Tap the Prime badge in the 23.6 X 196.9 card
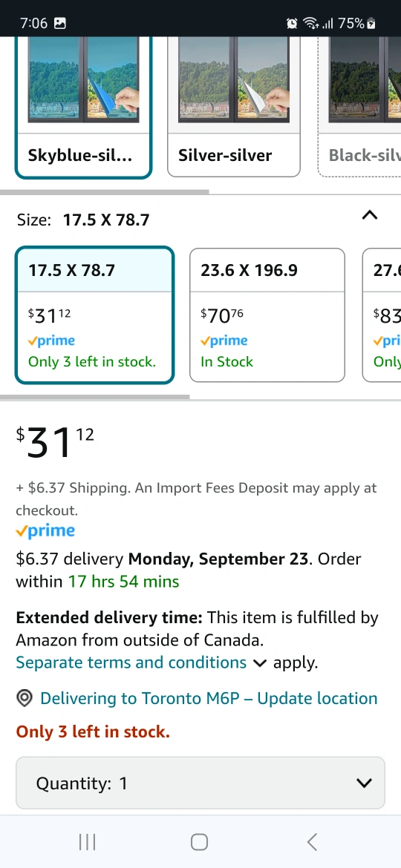Image resolution: width=401 pixels, height=868 pixels. (224, 341)
